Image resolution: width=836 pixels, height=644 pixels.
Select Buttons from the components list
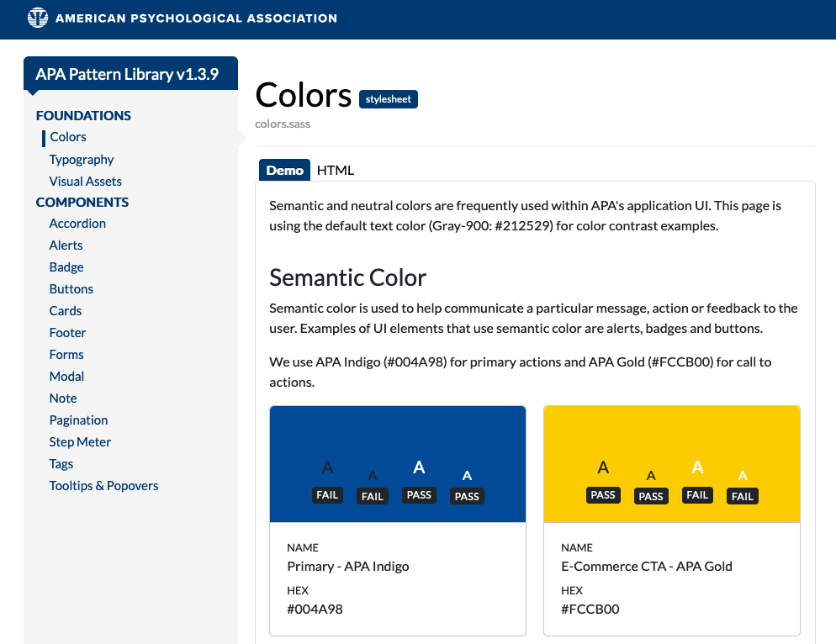71,289
